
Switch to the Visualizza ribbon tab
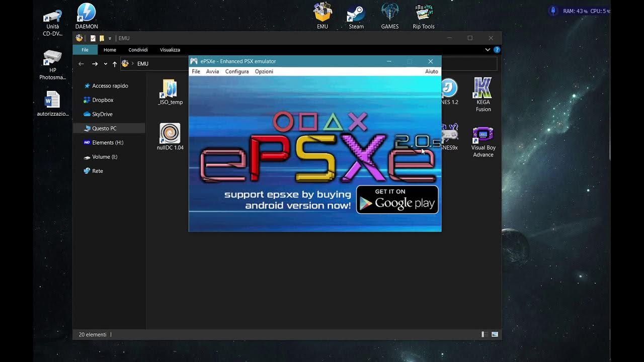(x=170, y=50)
